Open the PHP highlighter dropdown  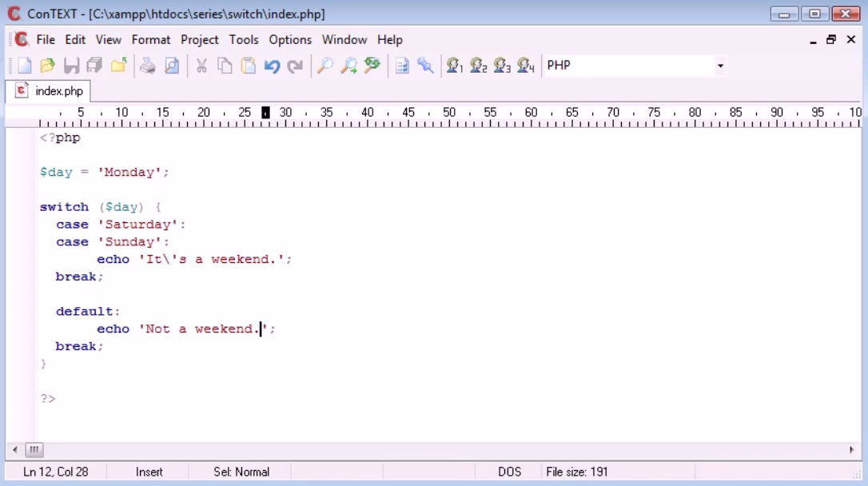point(719,66)
